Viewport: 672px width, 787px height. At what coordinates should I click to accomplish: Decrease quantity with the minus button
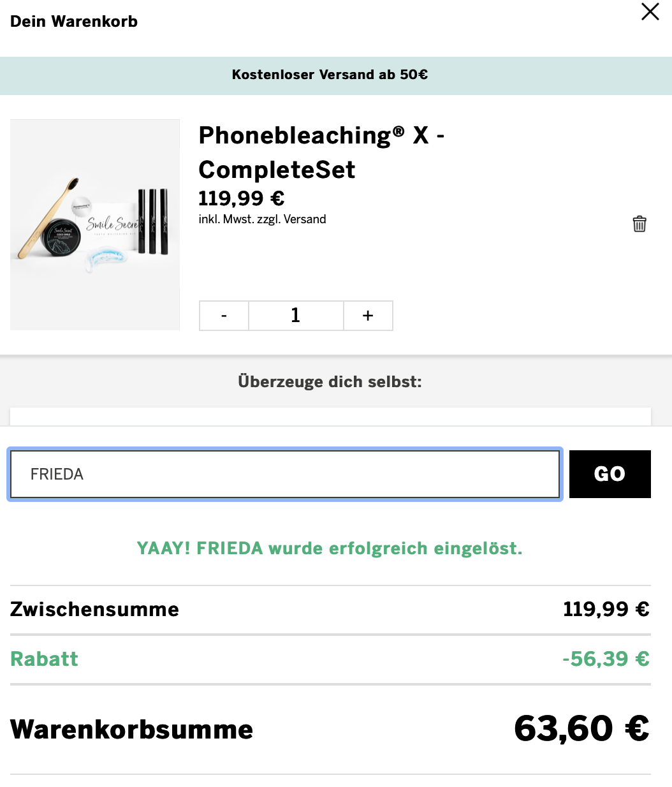point(224,316)
